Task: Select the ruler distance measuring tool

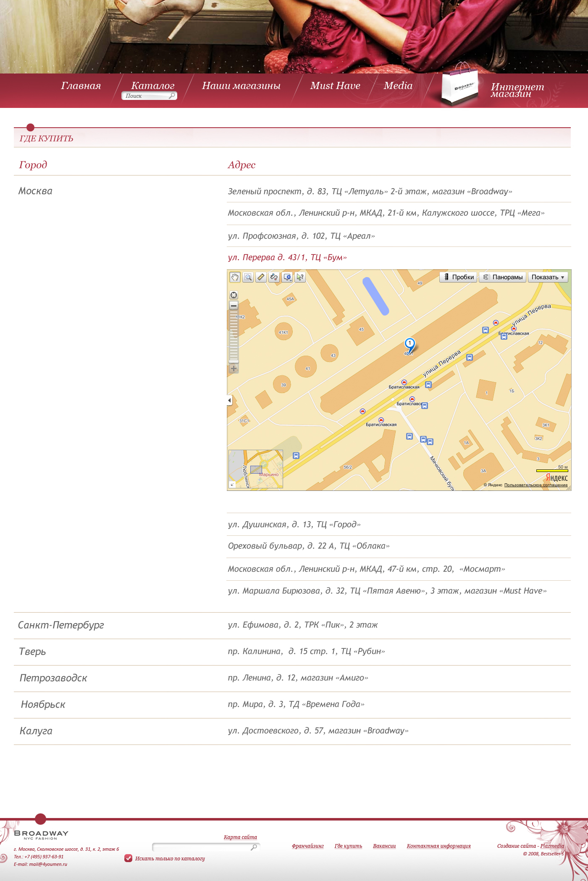Action: (x=261, y=277)
